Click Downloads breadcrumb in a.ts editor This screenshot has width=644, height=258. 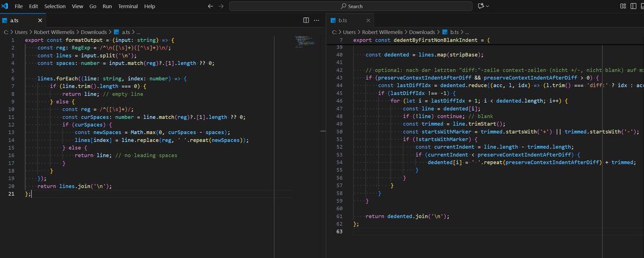tap(93, 32)
